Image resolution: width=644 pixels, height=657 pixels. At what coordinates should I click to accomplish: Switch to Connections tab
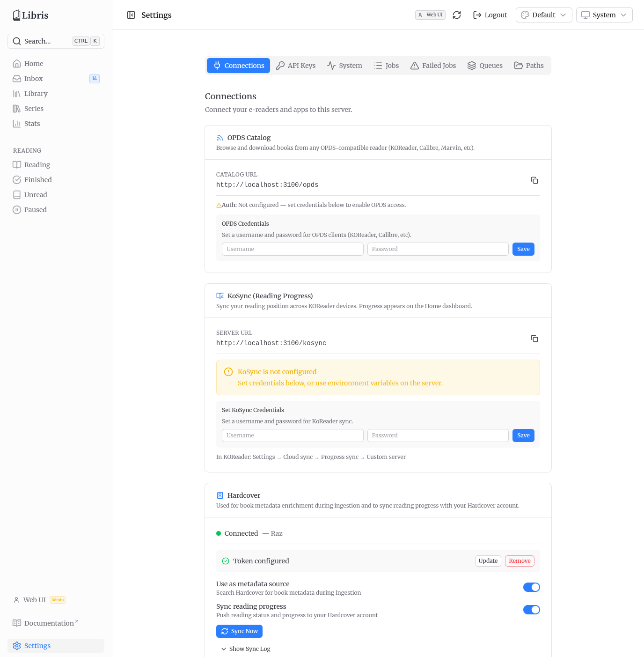tap(238, 66)
